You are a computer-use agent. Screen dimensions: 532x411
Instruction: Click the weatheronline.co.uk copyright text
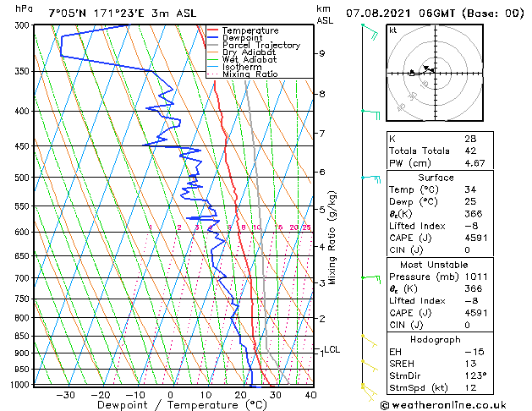click(x=443, y=405)
